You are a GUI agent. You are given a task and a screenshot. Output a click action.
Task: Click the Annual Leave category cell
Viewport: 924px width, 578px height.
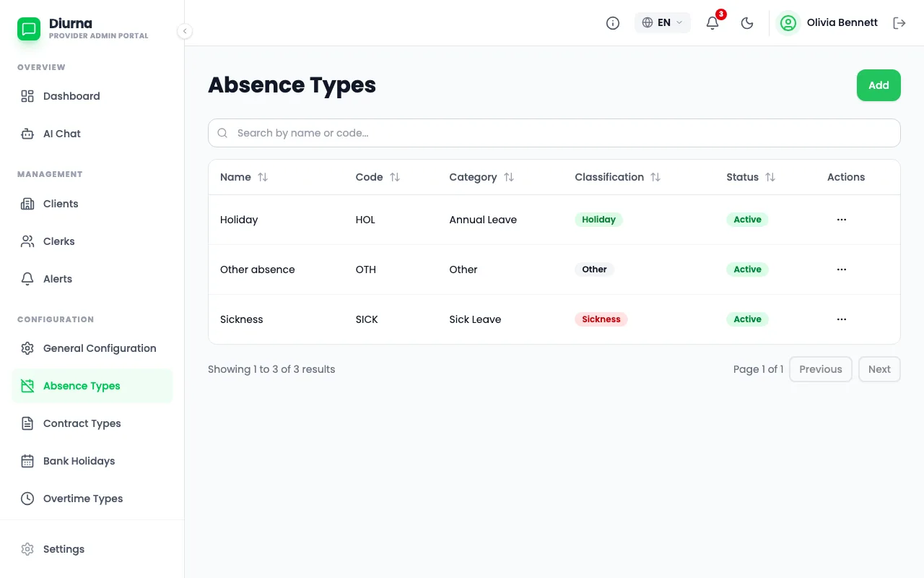pyautogui.click(x=483, y=220)
